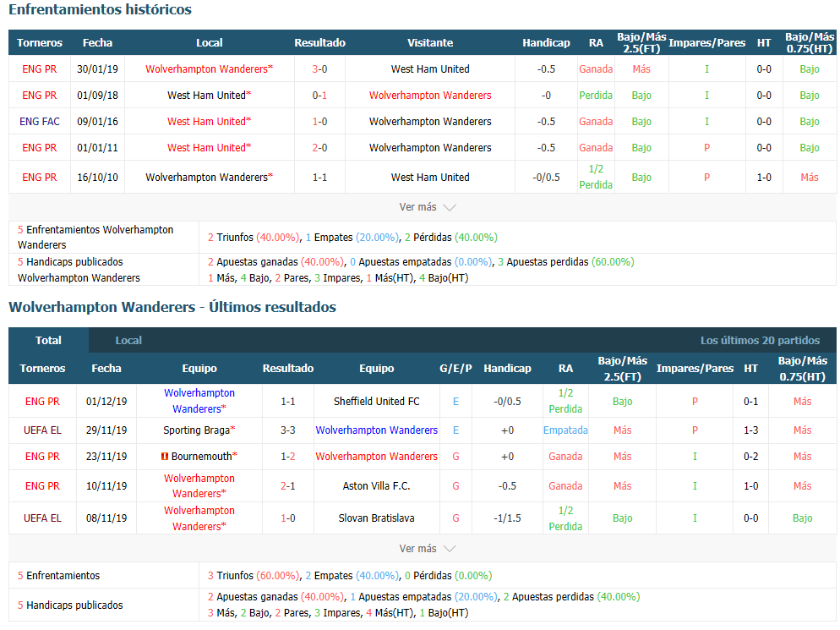Click the Resultado header in historical table
This screenshot has height=630, width=840.
coord(319,42)
